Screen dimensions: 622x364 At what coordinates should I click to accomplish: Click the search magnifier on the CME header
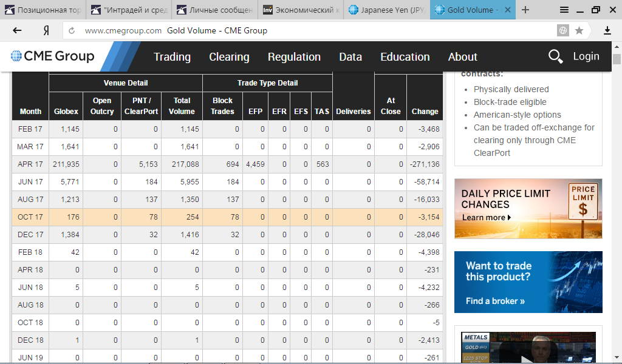555,56
